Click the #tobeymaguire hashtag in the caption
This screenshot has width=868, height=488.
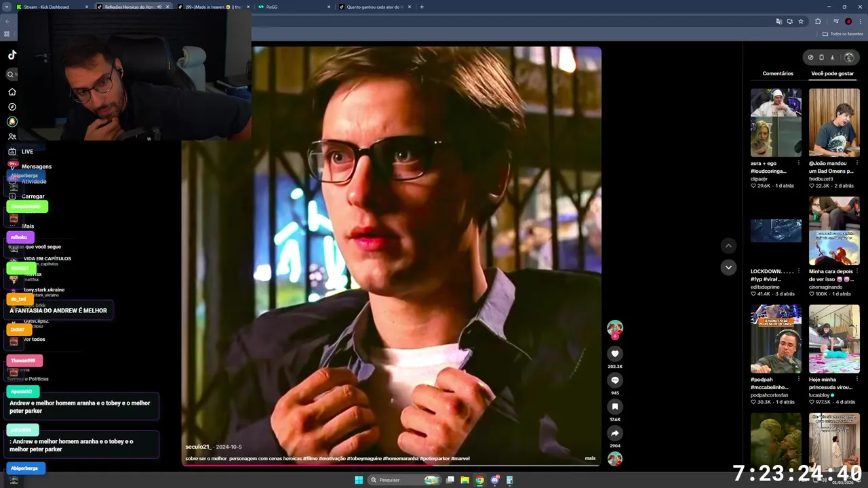pyautogui.click(x=364, y=459)
